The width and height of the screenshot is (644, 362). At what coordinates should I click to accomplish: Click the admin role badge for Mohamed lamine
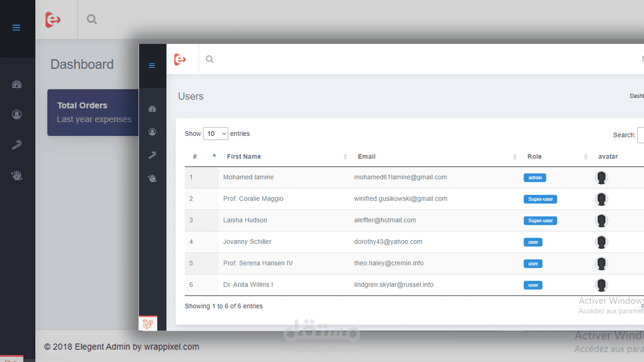[x=535, y=178]
